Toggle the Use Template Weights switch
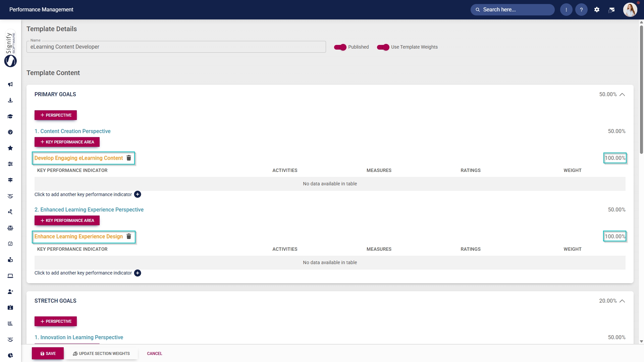This screenshot has width=644, height=362. tap(383, 47)
